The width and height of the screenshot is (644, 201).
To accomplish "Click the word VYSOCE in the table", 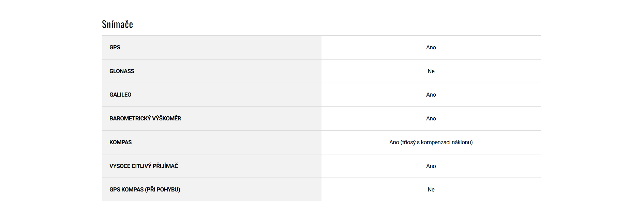I will tap(120, 166).
